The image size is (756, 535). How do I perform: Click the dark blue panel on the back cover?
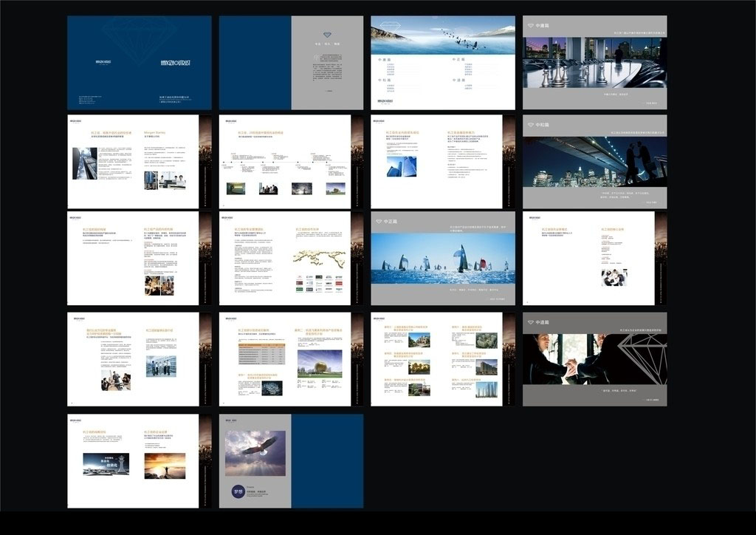[327, 460]
